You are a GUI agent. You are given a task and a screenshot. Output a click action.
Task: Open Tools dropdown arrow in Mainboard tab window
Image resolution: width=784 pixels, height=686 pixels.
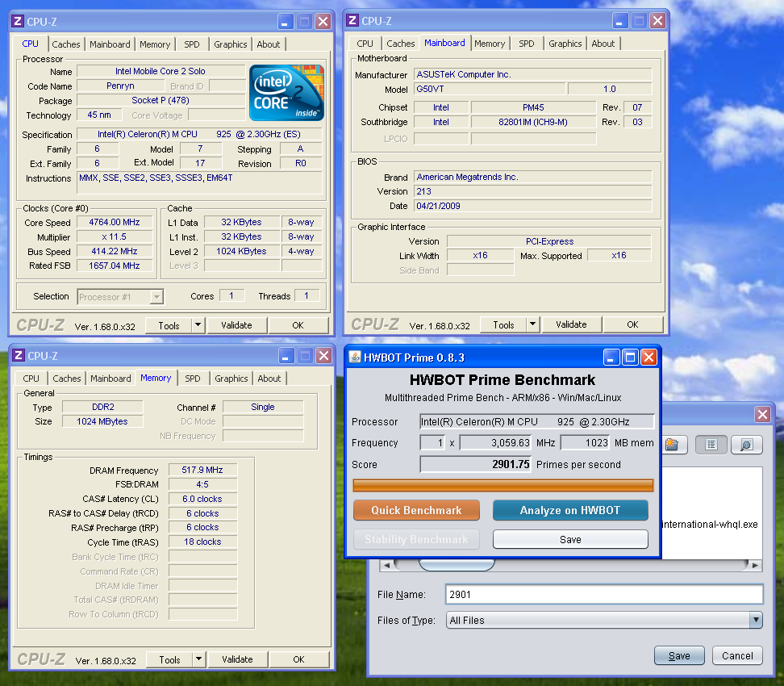click(x=532, y=324)
